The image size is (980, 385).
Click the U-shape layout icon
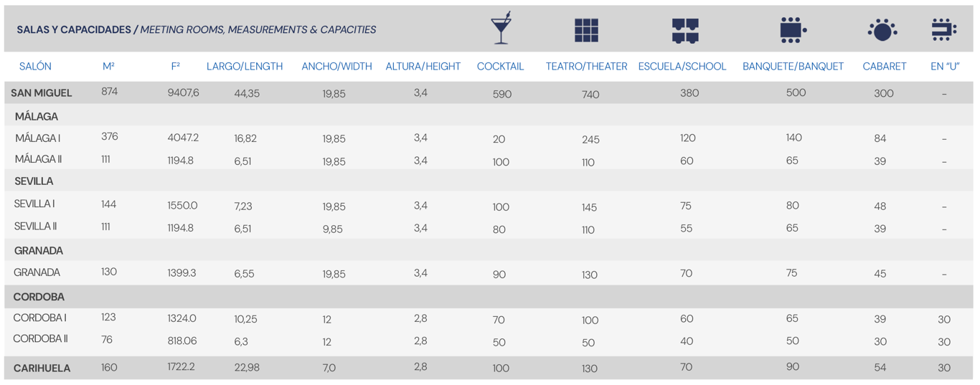[944, 29]
